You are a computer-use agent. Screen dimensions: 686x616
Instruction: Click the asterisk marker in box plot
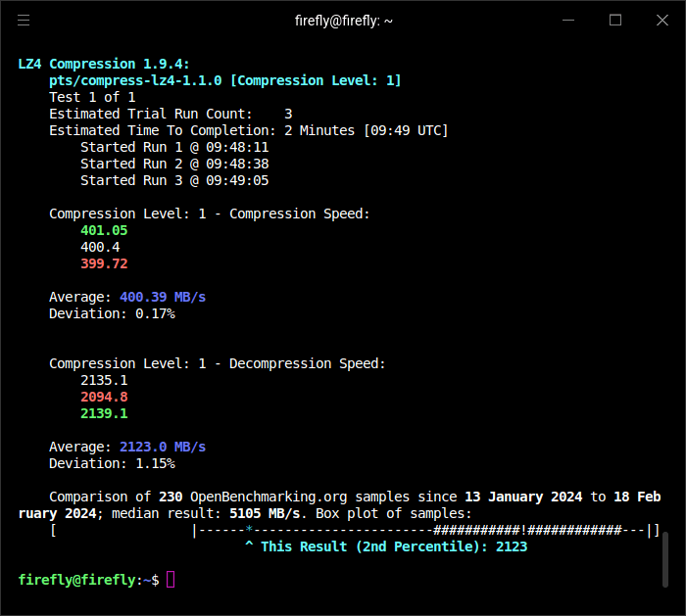coord(249,530)
